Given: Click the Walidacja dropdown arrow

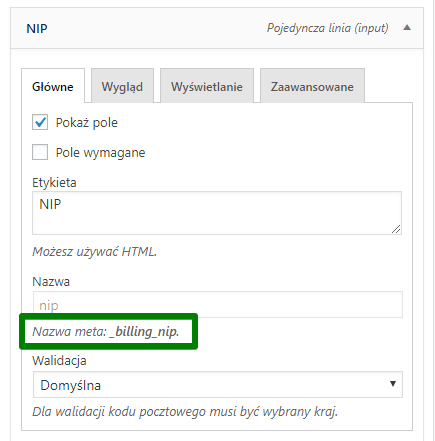Looking at the screenshot, I should click(393, 384).
